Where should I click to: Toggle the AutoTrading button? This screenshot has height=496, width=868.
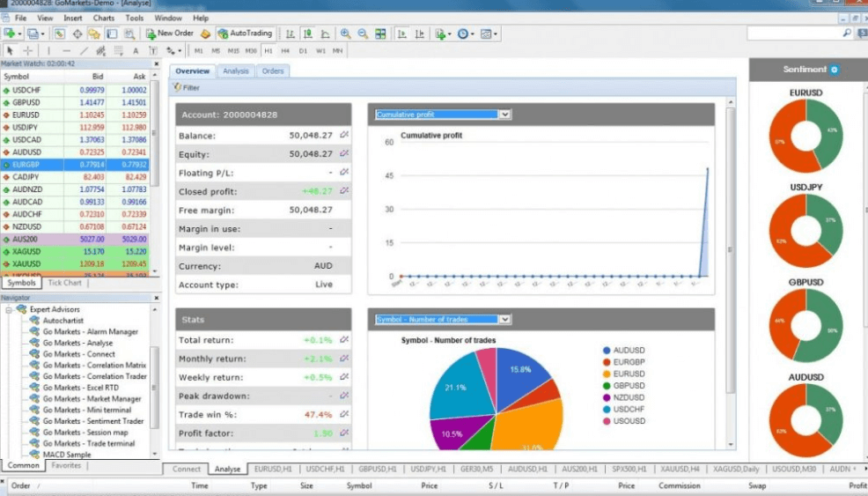tap(245, 33)
